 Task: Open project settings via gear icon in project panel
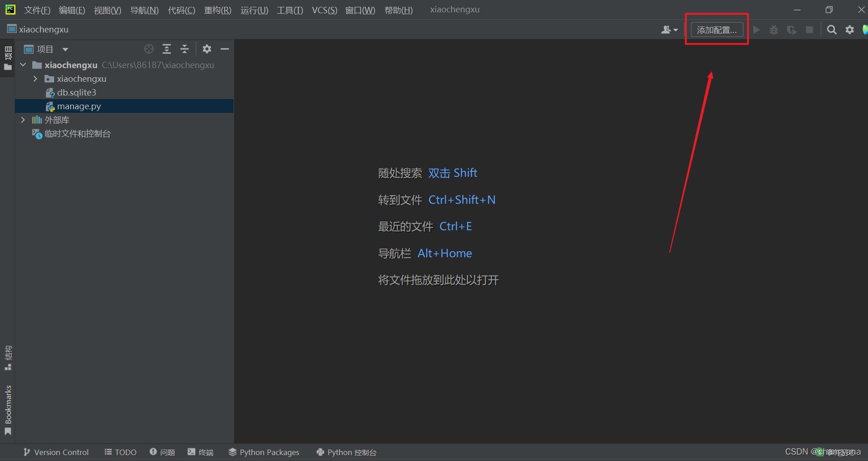coord(207,49)
